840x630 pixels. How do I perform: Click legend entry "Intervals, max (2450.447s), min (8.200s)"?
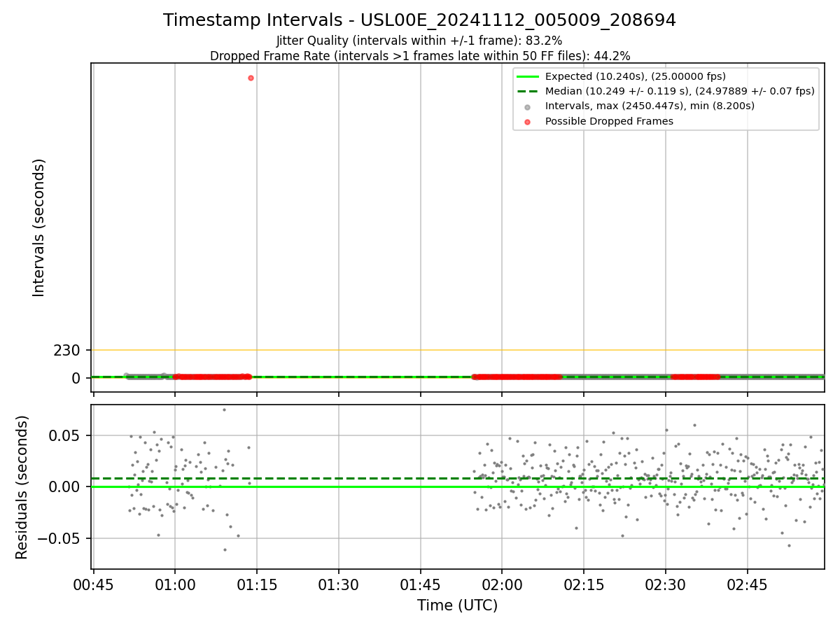pos(650,106)
